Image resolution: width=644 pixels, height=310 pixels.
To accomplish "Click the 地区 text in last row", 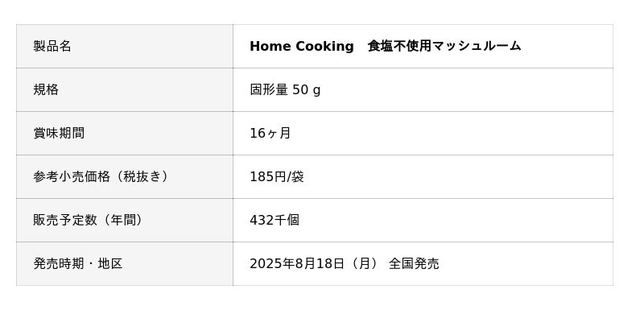I will (x=110, y=263).
